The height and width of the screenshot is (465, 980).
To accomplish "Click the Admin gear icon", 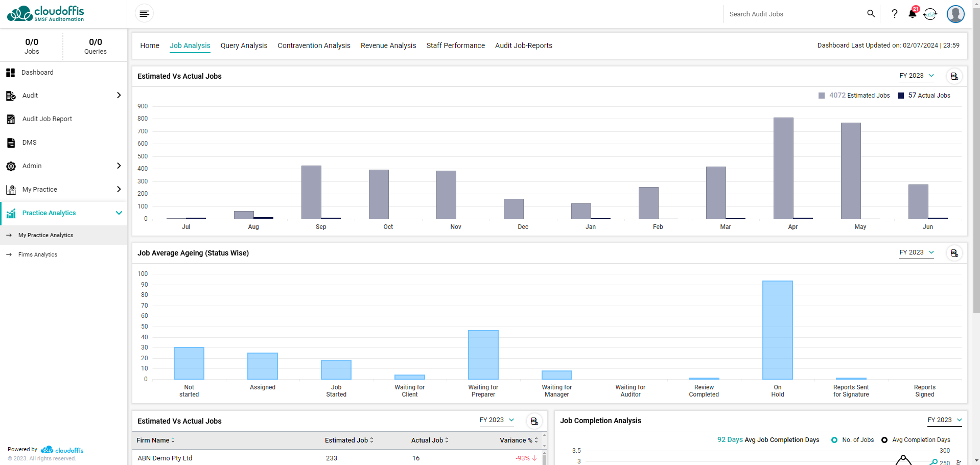I will point(11,166).
